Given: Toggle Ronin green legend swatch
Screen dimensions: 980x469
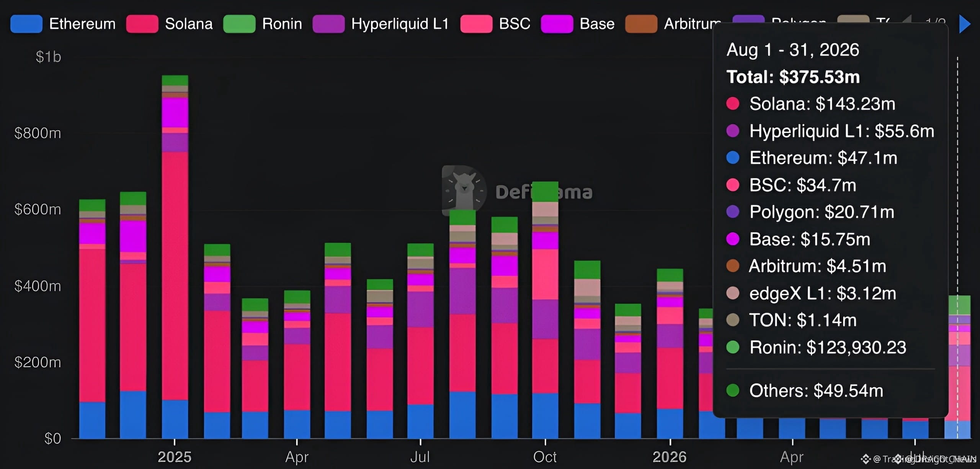Looking at the screenshot, I should click(239, 24).
